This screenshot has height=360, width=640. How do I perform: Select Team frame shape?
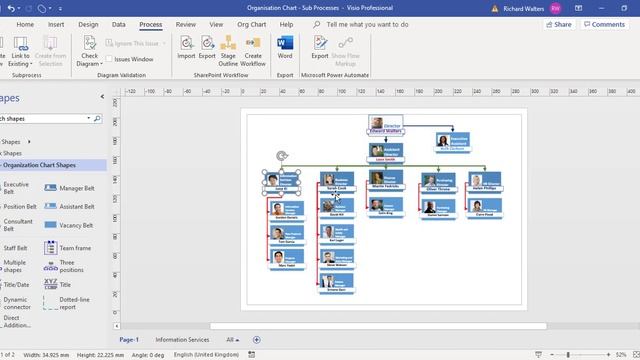click(x=67, y=248)
